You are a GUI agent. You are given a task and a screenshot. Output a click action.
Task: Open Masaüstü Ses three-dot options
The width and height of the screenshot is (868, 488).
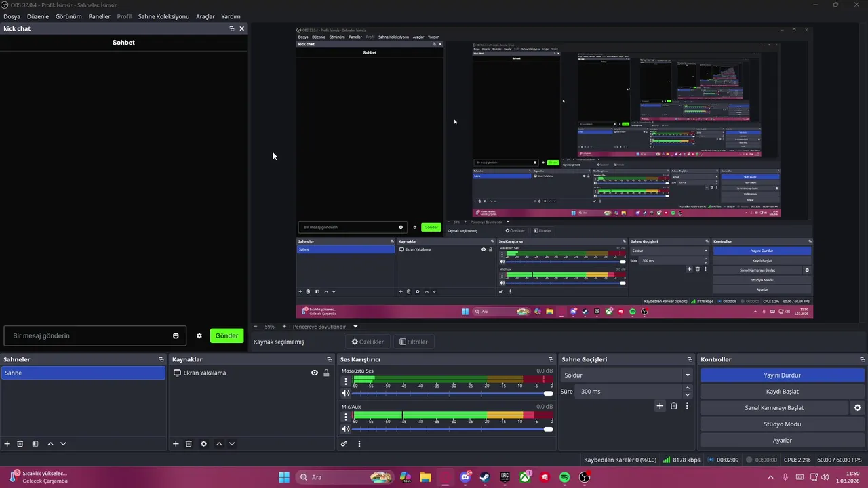click(345, 381)
